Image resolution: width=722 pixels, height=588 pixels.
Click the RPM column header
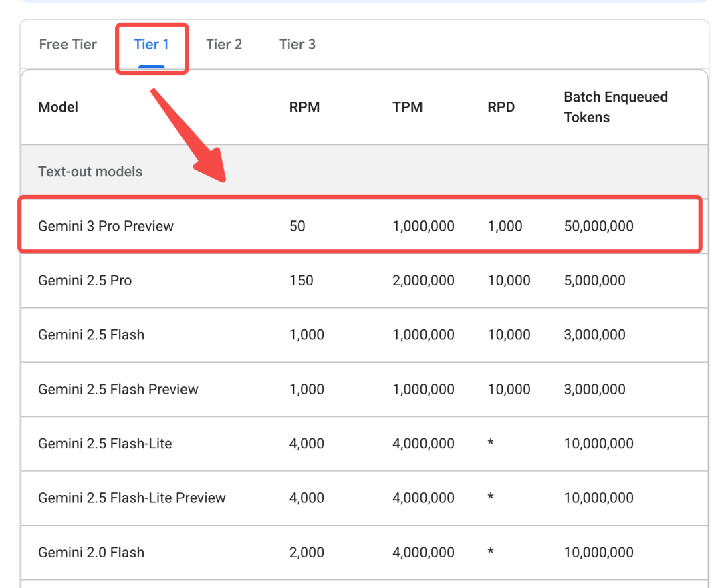point(304,107)
